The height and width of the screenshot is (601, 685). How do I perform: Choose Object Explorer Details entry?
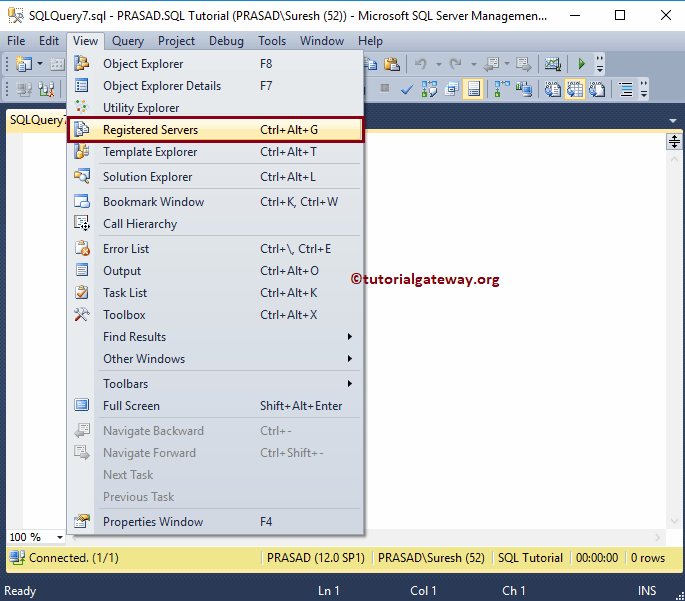point(216,86)
